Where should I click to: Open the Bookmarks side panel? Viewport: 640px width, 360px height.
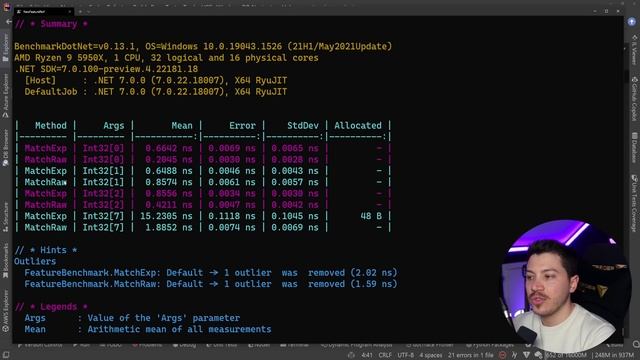coord(5,260)
